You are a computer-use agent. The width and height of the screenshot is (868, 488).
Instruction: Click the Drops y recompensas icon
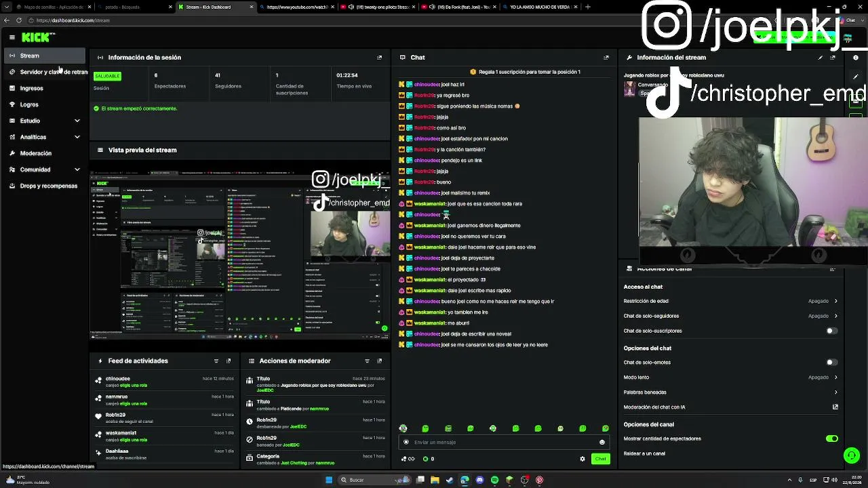point(12,186)
